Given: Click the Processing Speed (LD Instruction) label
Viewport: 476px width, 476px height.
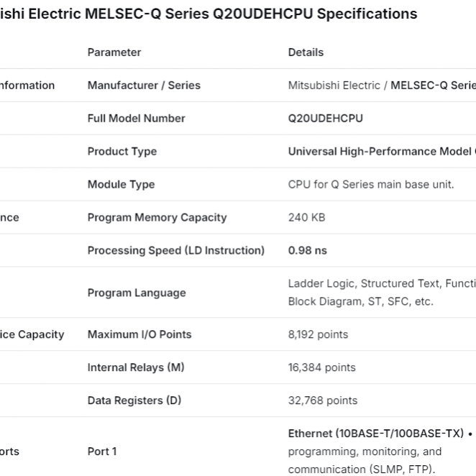Looking at the screenshot, I should pyautogui.click(x=175, y=251).
